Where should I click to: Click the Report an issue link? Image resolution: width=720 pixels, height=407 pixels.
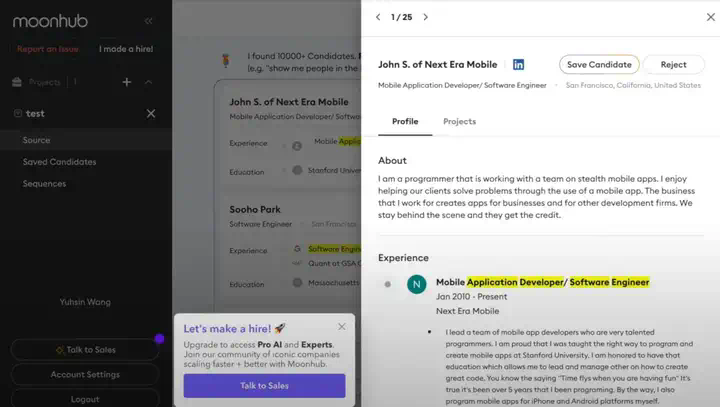coord(48,49)
